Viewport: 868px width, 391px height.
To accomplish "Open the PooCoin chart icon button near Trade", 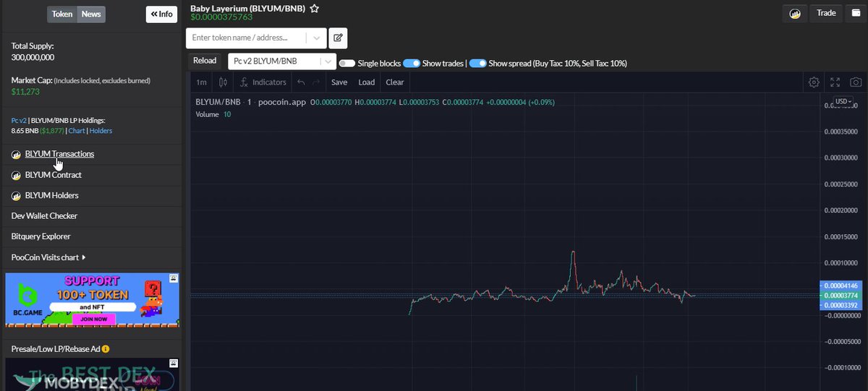I will click(x=795, y=13).
